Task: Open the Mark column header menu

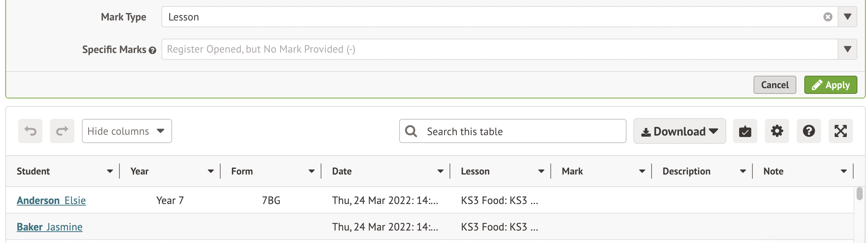Action: [x=642, y=171]
